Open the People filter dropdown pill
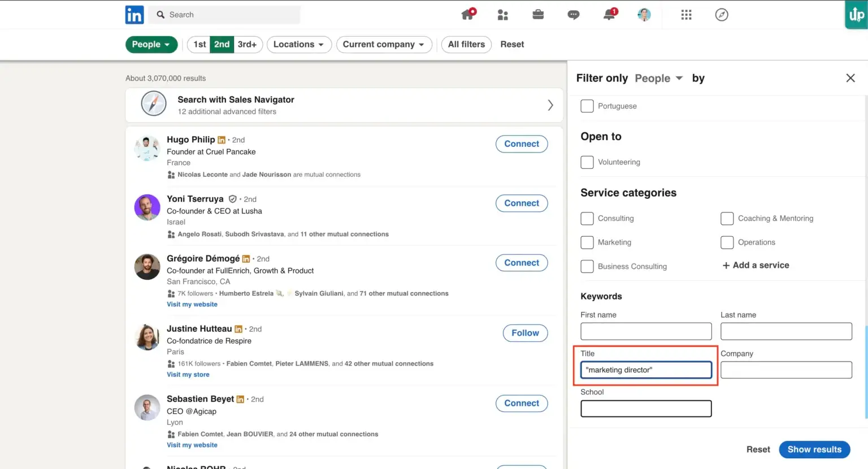Screen dimensions: 868x469 [151, 45]
